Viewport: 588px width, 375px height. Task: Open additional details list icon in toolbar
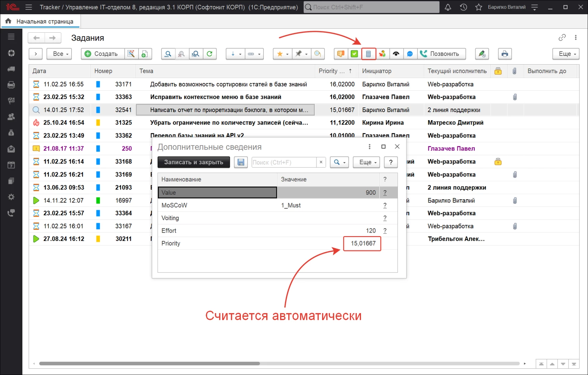368,54
